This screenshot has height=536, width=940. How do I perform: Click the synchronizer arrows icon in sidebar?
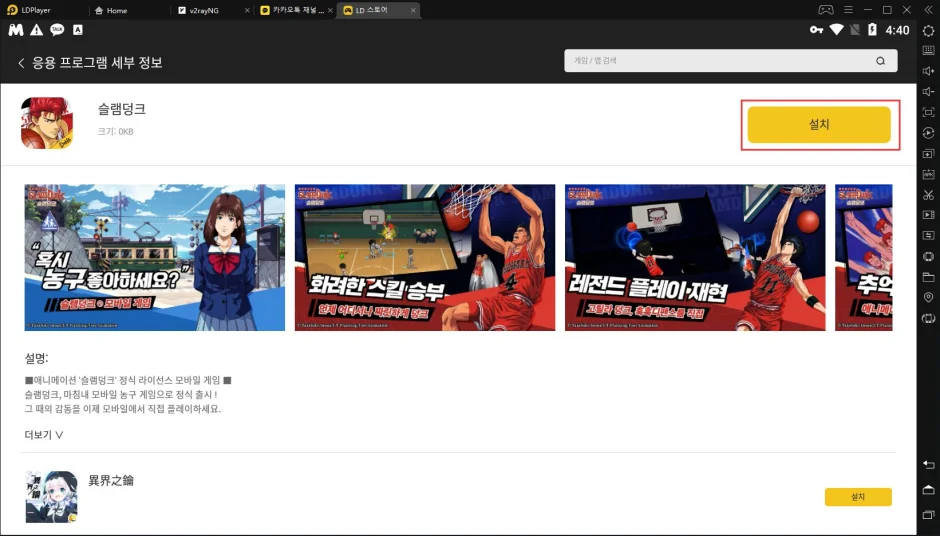(x=928, y=236)
